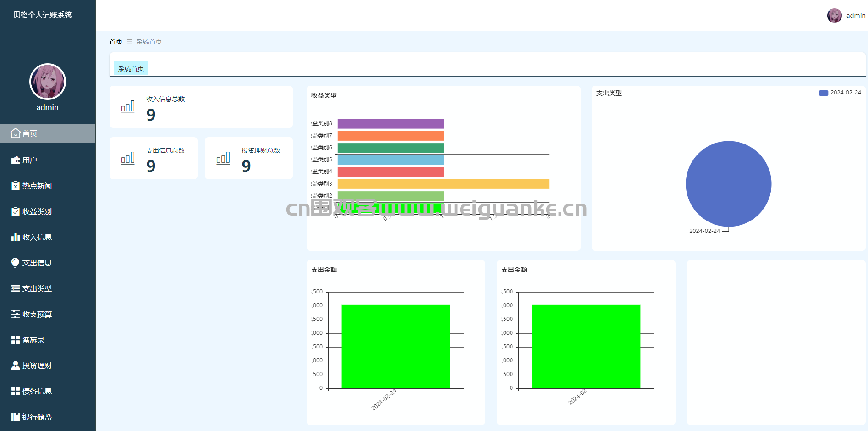Click admin name under sidebar avatar

[x=48, y=107]
